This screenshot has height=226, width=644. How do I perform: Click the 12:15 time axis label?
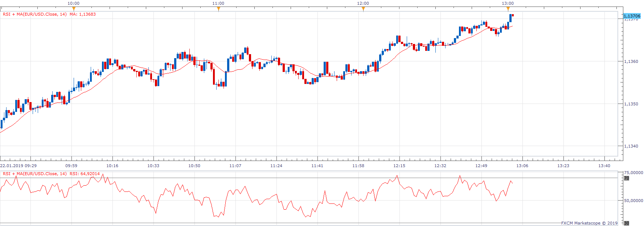pos(399,166)
